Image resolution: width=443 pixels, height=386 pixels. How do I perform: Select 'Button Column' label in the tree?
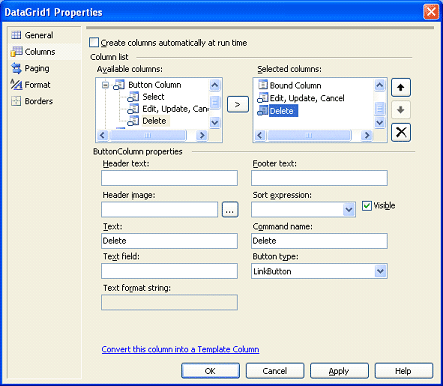point(155,85)
